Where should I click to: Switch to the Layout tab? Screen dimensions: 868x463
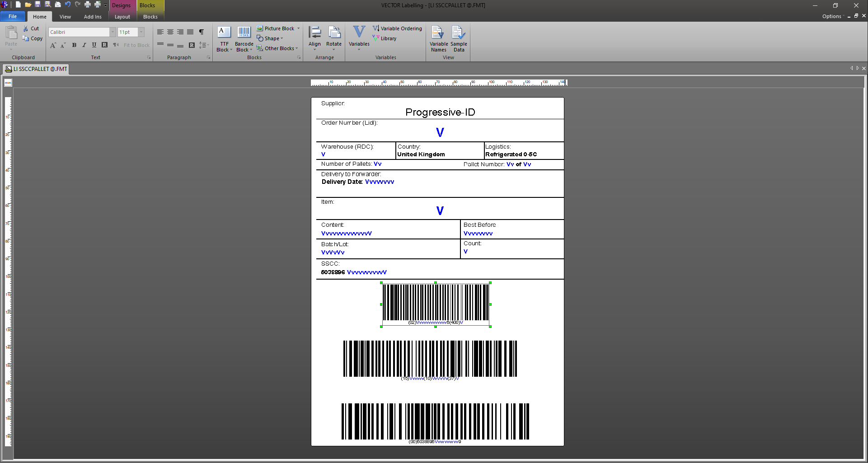click(x=122, y=17)
